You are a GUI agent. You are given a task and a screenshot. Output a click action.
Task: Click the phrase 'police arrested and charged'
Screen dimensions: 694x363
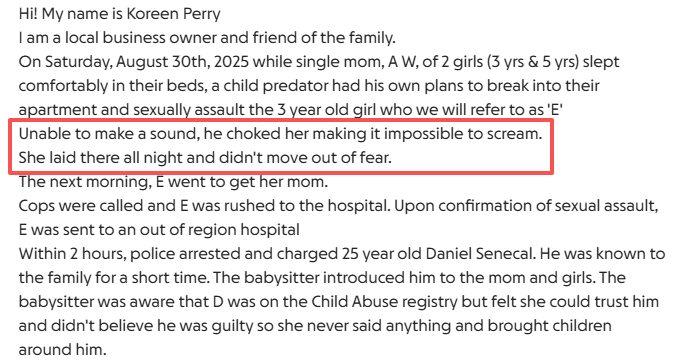[x=234, y=254]
